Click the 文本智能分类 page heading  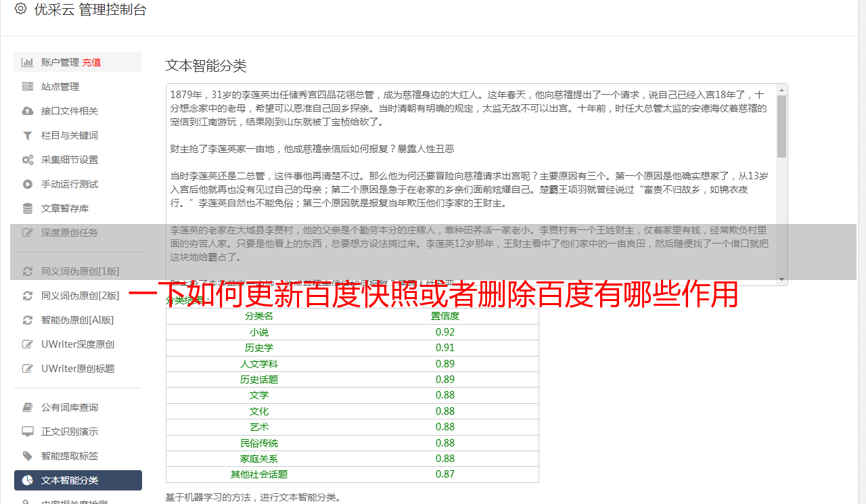coord(206,66)
